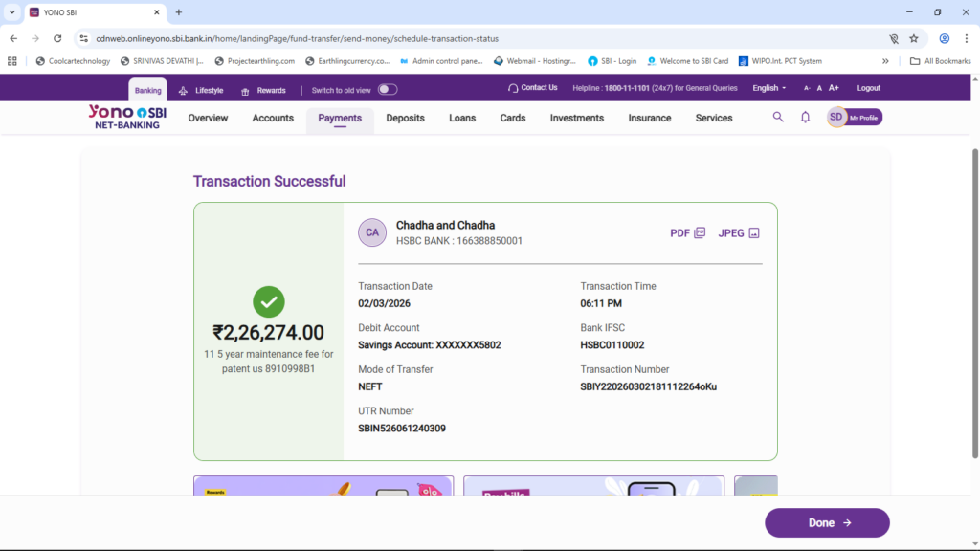980x551 pixels.
Task: Open the Accounts menu
Action: [273, 118]
